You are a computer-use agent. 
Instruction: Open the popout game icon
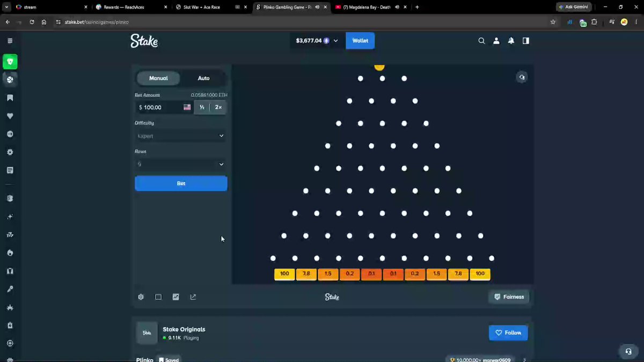(193, 297)
